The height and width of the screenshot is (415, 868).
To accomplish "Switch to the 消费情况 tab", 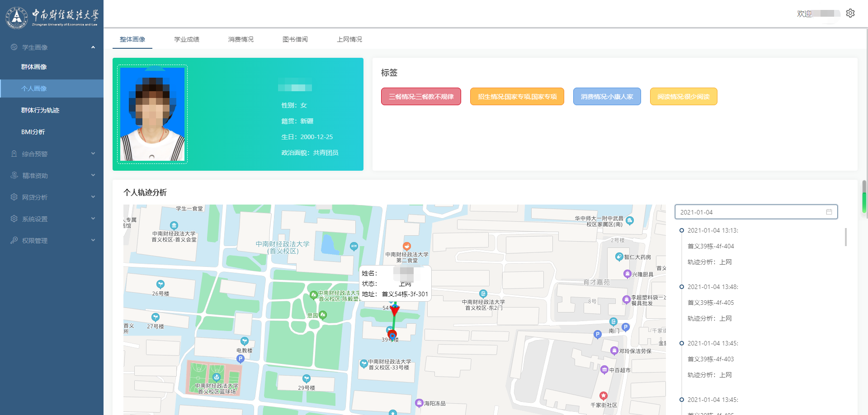I will click(x=241, y=39).
